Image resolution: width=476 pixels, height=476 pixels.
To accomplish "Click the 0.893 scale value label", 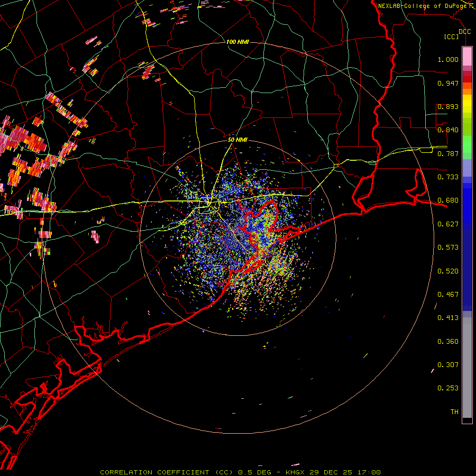I will point(448,106).
